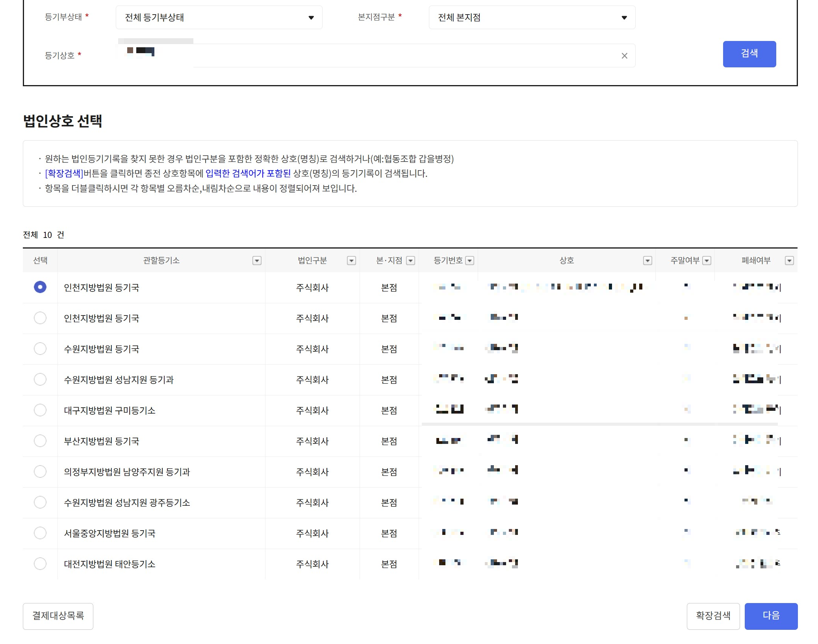Click the 검색 search button

pos(749,54)
